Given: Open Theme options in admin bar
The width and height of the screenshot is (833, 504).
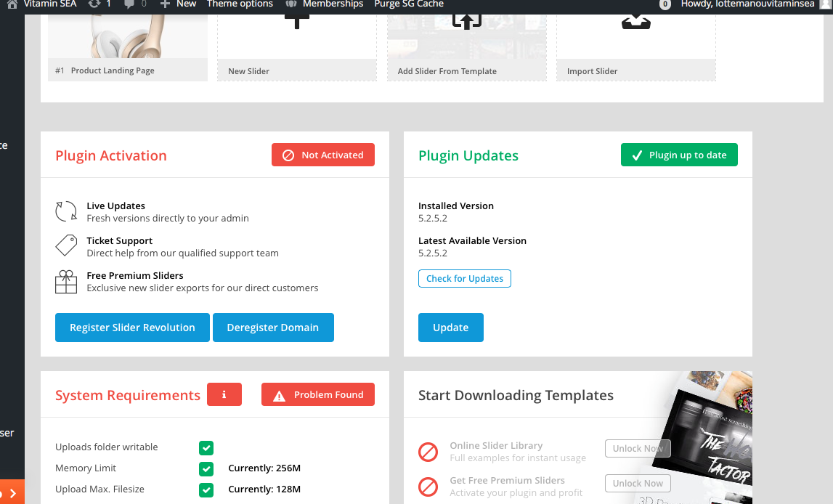Looking at the screenshot, I should [x=240, y=4].
